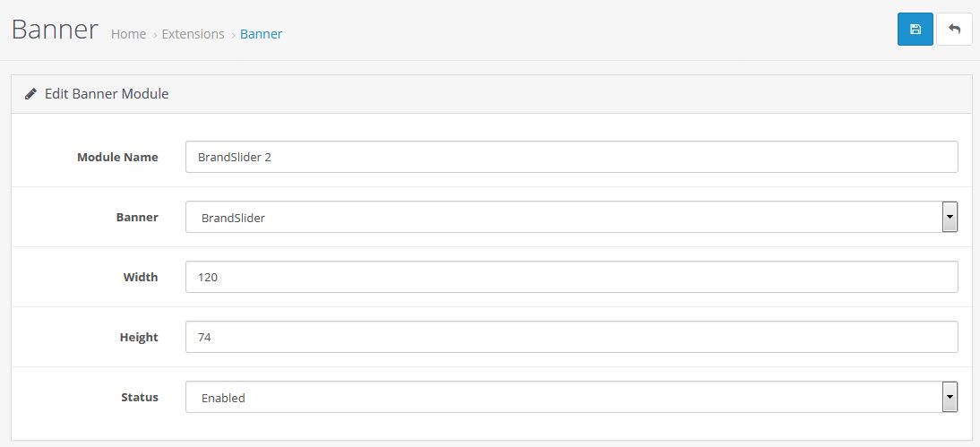
Task: Focus the Module Name text field
Action: tap(572, 157)
